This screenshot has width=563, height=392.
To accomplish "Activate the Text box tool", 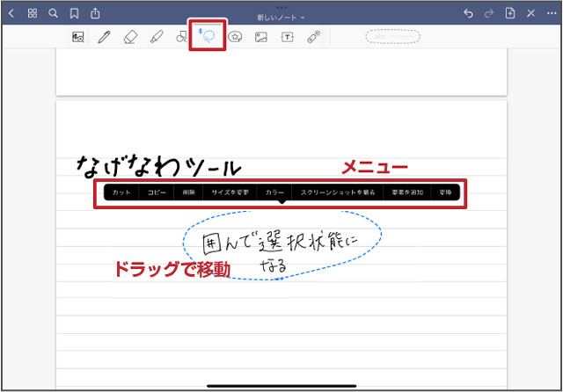I will point(287,37).
